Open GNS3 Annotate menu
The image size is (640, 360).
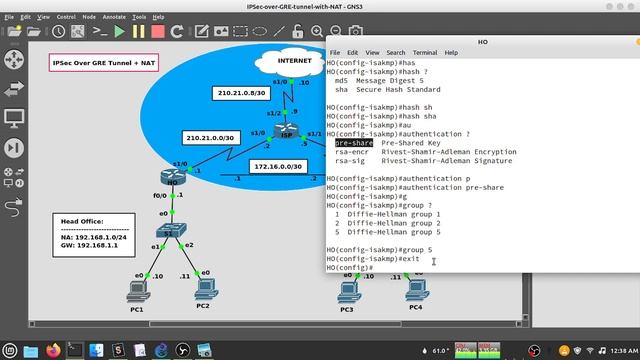pyautogui.click(x=114, y=17)
